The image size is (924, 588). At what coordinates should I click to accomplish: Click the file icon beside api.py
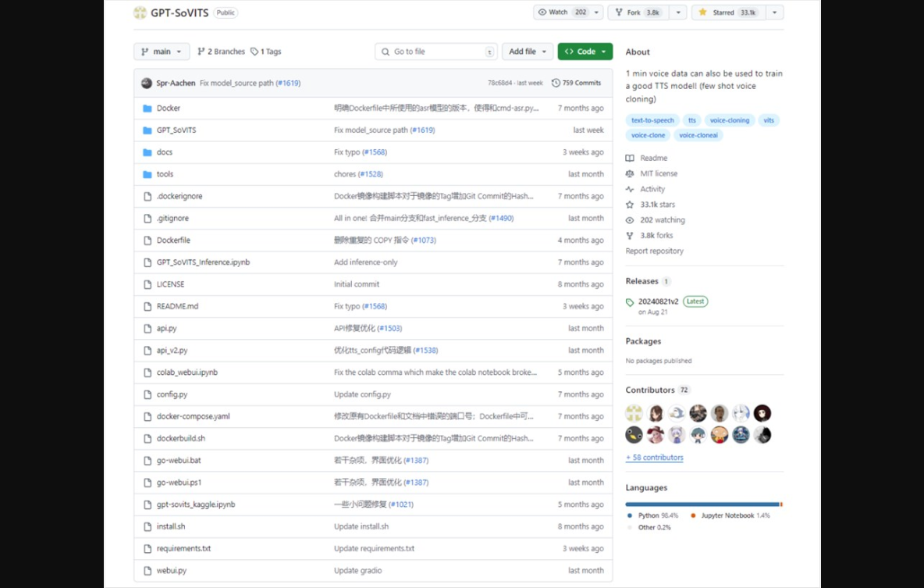(147, 328)
